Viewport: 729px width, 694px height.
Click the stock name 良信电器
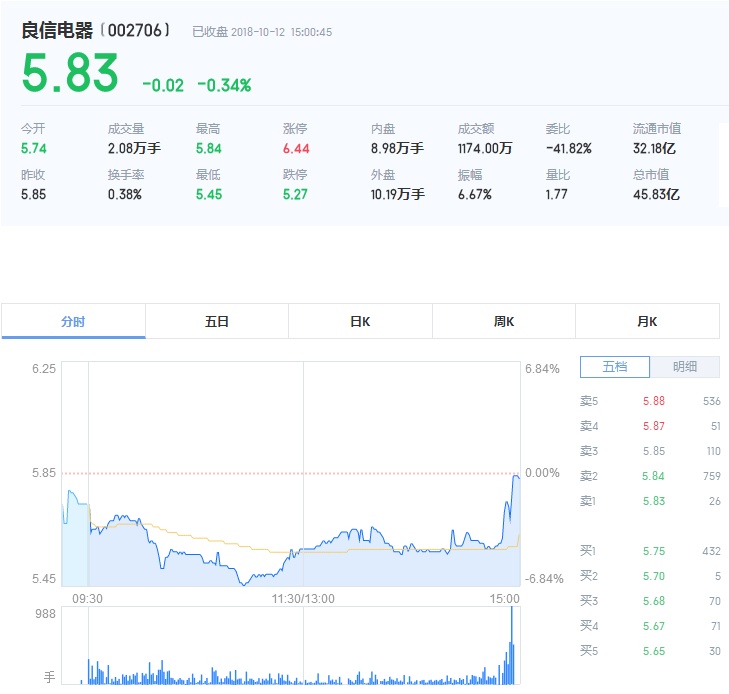pos(58,31)
